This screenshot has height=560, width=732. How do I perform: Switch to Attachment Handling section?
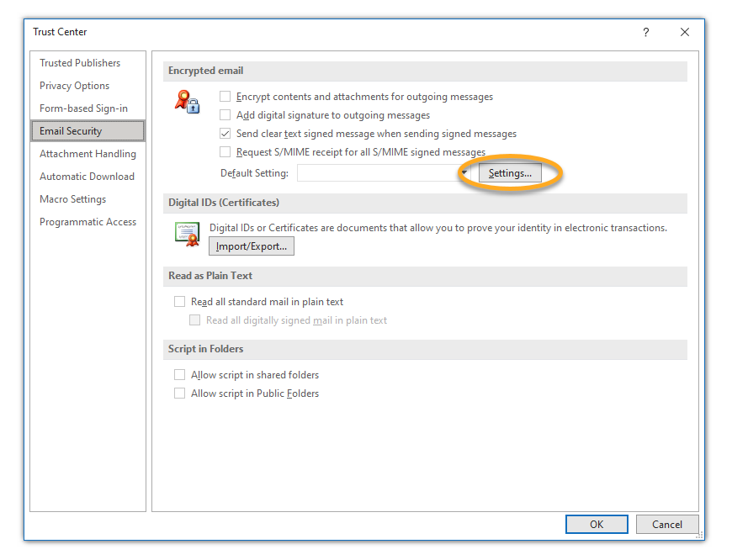pos(88,154)
